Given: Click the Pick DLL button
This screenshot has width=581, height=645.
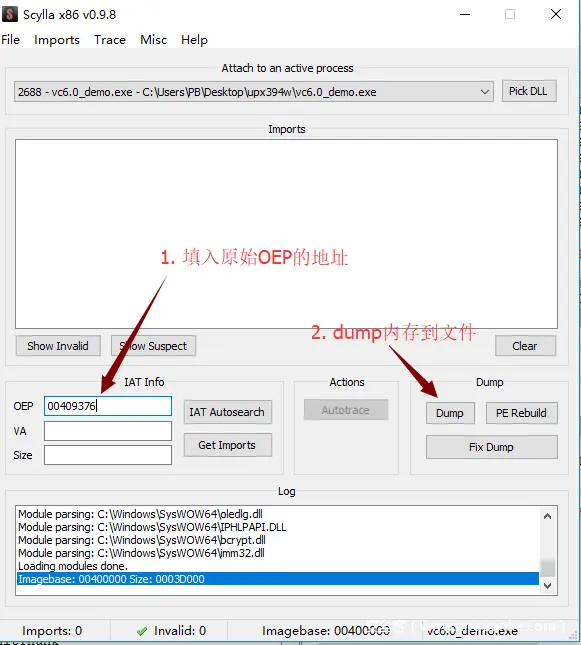Looking at the screenshot, I should click(529, 91).
